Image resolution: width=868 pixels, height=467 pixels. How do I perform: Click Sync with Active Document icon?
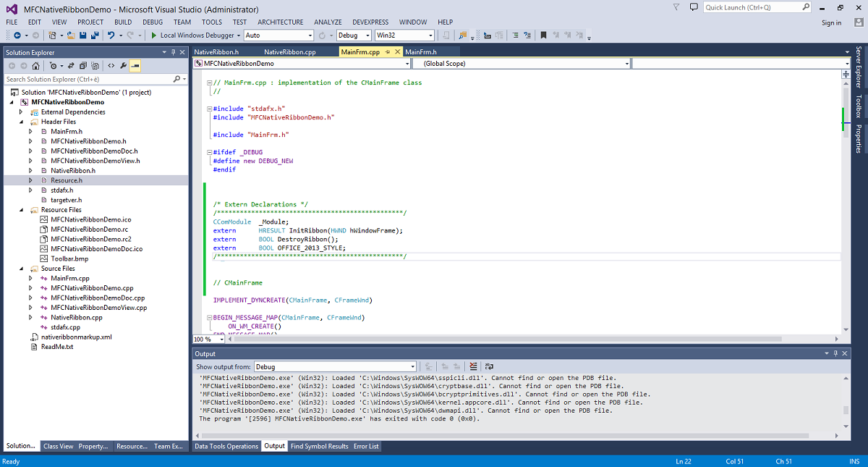(71, 65)
